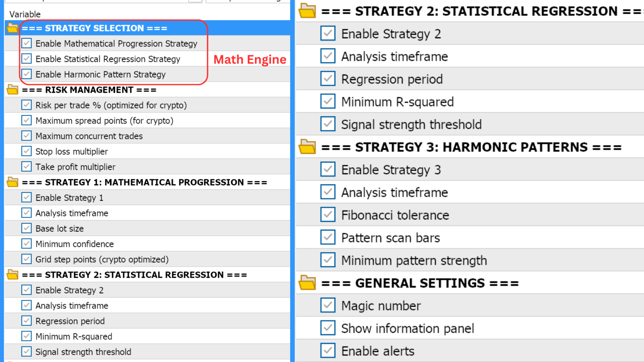Viewport: 644px width, 362px height.
Task: Click the Variable column header
Action: [25, 14]
